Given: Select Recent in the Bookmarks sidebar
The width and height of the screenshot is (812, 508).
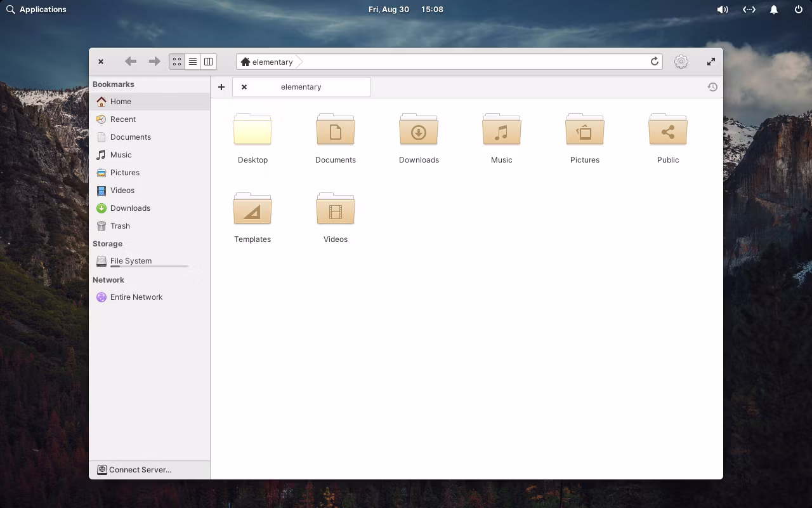Looking at the screenshot, I should point(122,119).
